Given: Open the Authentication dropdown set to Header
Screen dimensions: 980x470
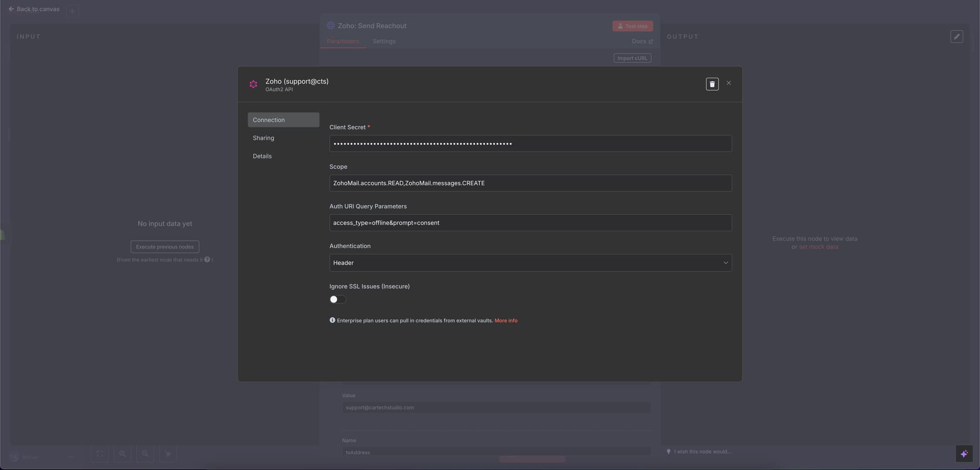Looking at the screenshot, I should point(530,263).
